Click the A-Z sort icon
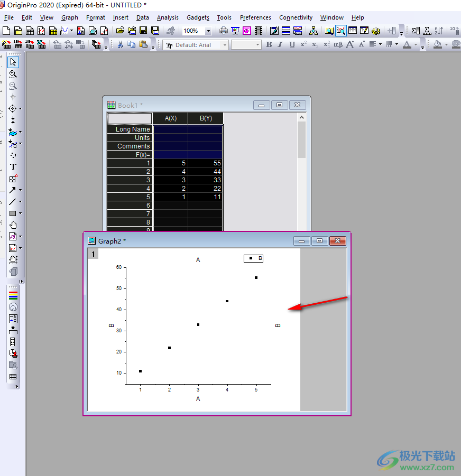 coord(439,30)
